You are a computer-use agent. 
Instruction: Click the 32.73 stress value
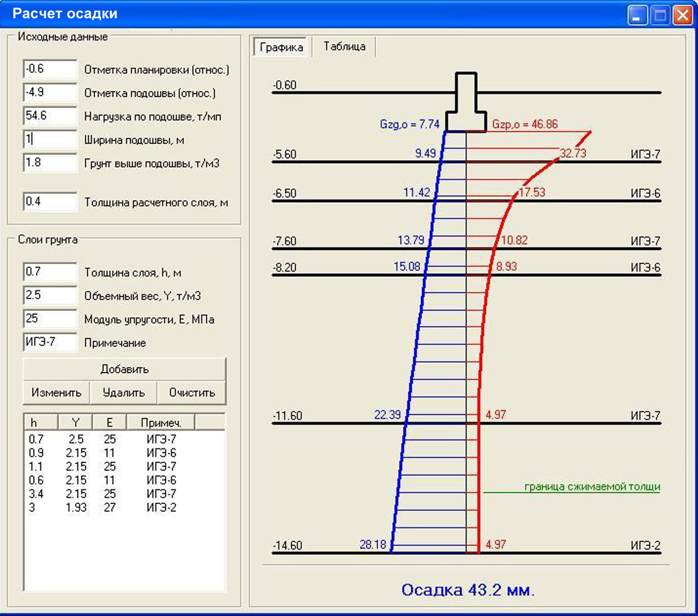573,153
